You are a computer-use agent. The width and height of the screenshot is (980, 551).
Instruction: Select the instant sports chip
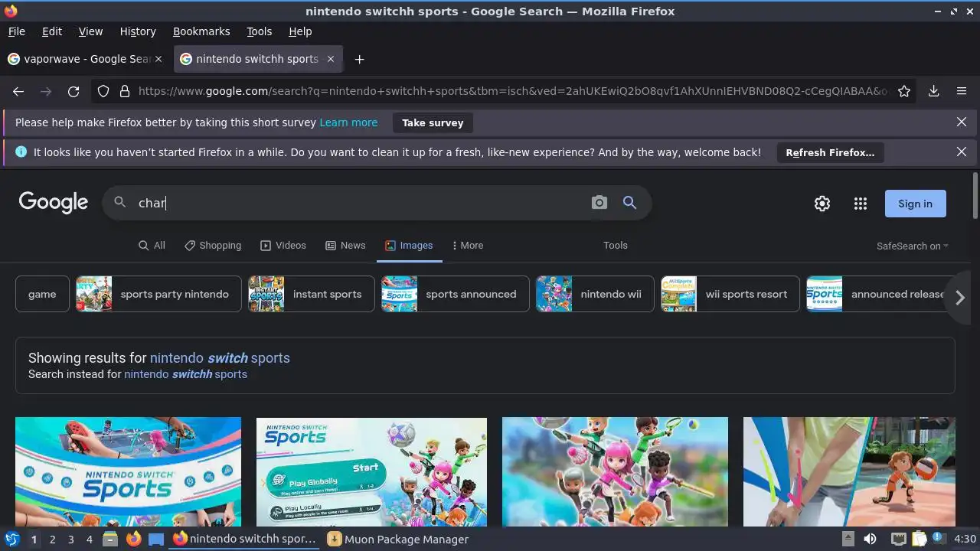312,294
